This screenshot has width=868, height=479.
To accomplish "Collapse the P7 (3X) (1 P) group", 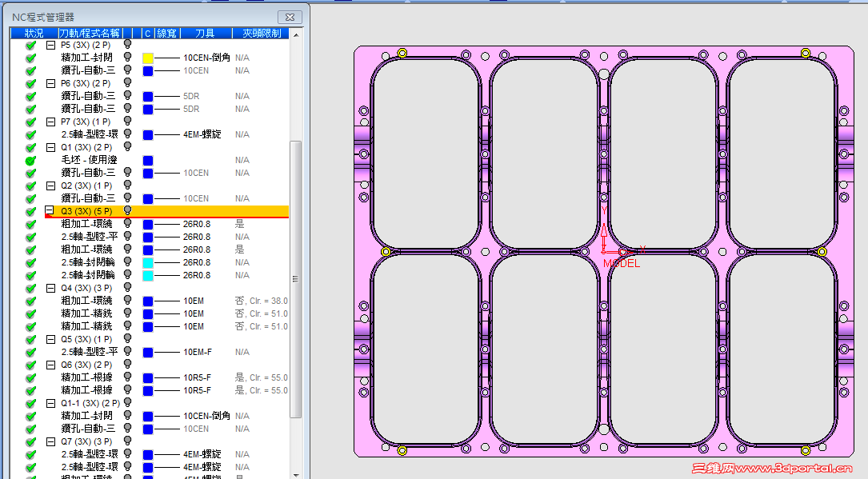I will click(x=50, y=122).
